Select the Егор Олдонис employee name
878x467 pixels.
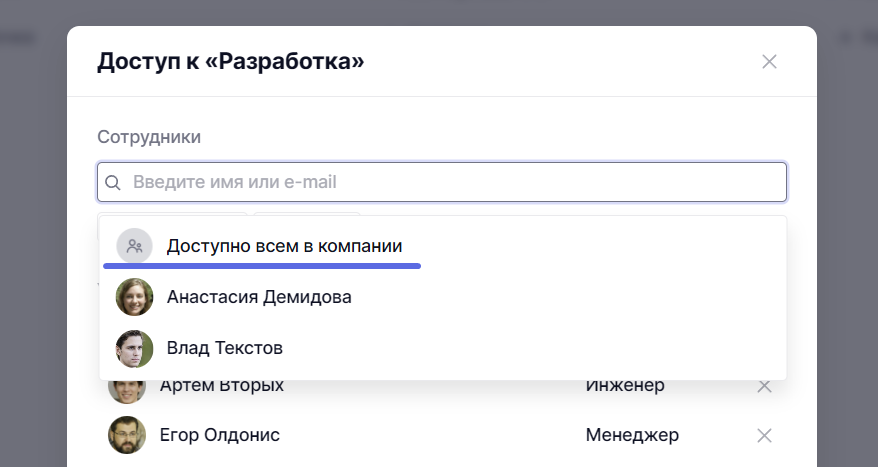click(220, 435)
